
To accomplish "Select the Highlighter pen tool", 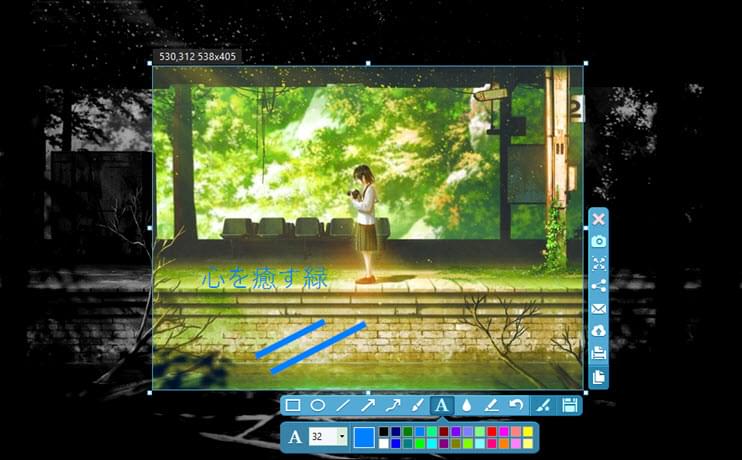I will [491, 405].
